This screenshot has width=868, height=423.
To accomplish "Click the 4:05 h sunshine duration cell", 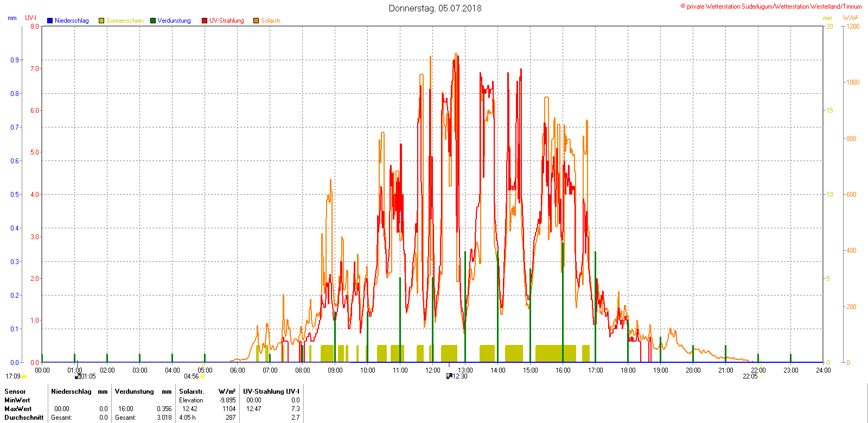I will [187, 418].
